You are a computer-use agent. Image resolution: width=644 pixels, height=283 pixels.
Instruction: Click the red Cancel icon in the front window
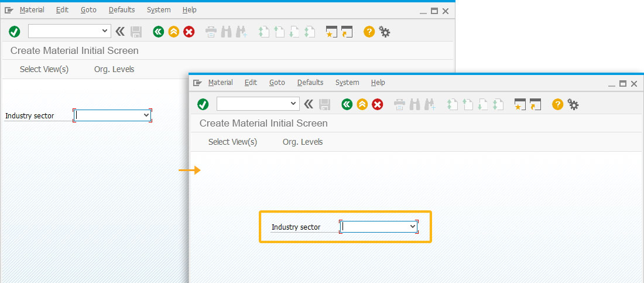pyautogui.click(x=378, y=104)
